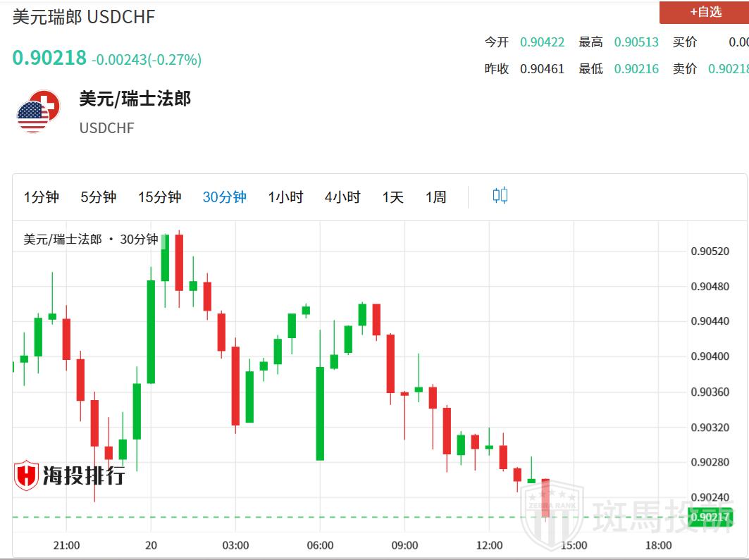Image resolution: width=749 pixels, height=560 pixels.
Task: Choose the 15分钟 chart interval
Action: click(159, 197)
